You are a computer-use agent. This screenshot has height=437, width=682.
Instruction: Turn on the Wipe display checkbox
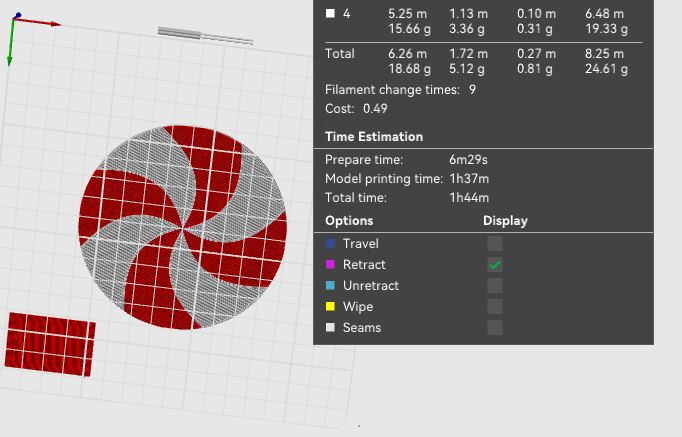(x=495, y=307)
